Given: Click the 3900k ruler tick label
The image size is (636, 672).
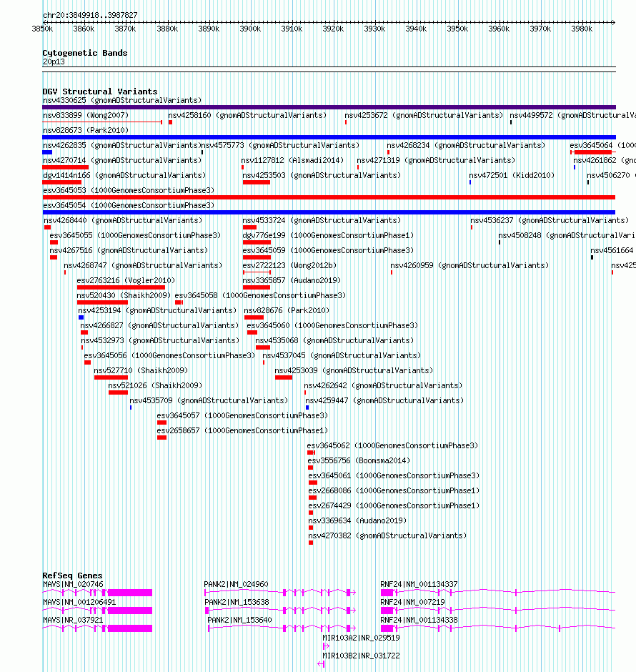Looking at the screenshot, I should click(250, 29).
